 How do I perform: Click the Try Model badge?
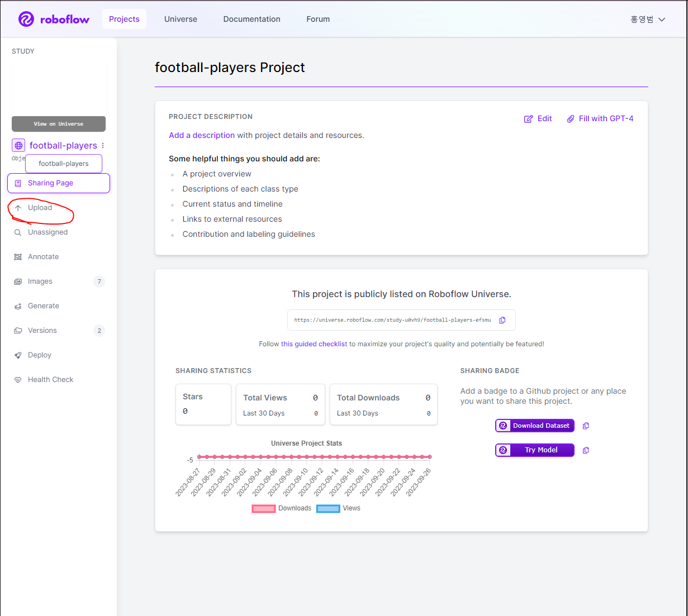coord(535,450)
